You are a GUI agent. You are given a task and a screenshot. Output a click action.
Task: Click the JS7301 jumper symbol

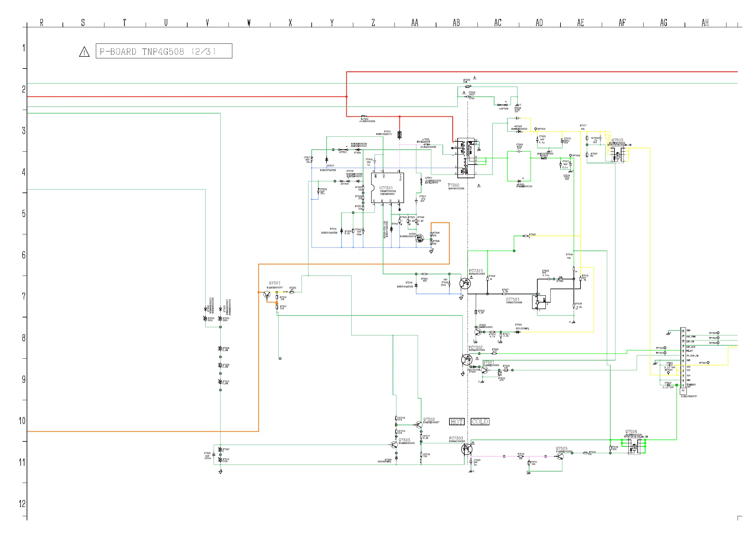(x=343, y=150)
